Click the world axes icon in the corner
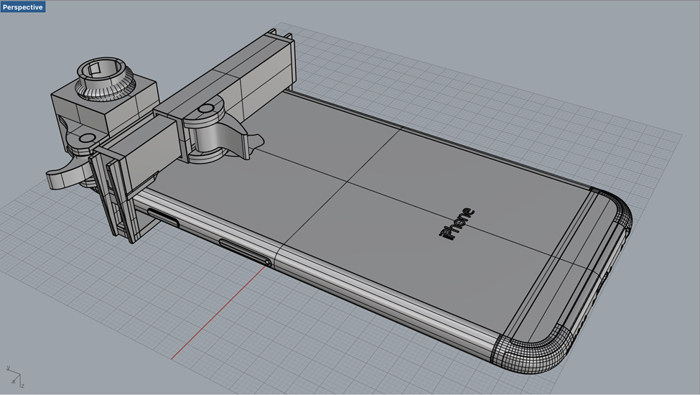This screenshot has height=395, width=700. [x=15, y=377]
